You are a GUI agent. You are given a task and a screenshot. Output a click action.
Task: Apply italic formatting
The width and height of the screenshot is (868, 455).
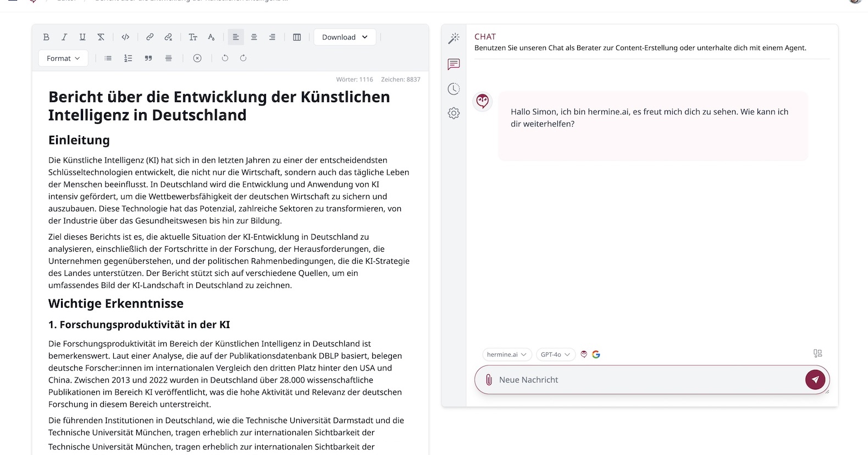point(64,37)
